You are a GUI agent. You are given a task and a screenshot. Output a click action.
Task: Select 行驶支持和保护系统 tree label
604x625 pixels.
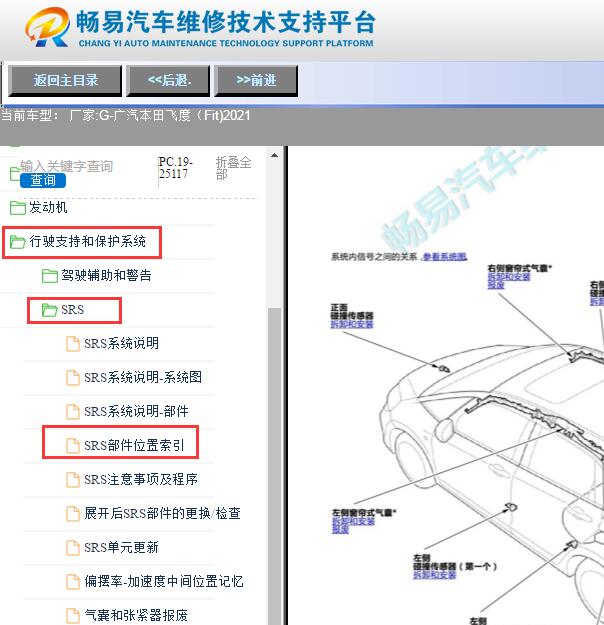88,241
